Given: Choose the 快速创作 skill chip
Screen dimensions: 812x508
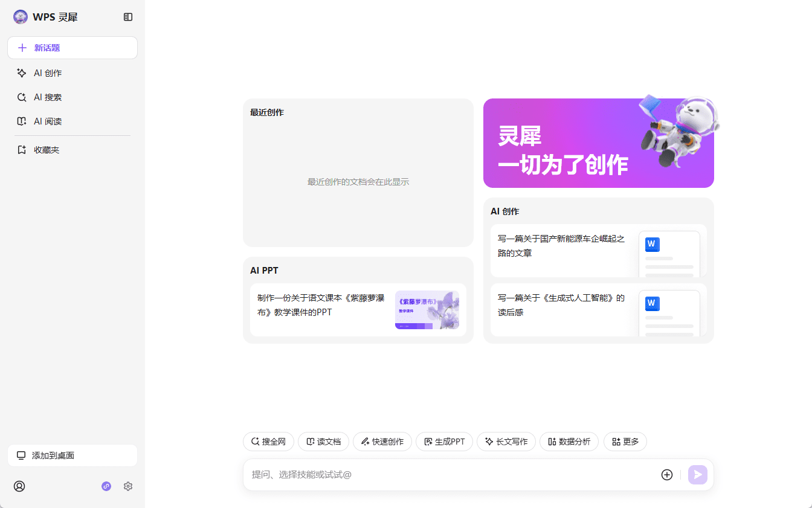Looking at the screenshot, I should [x=382, y=442].
